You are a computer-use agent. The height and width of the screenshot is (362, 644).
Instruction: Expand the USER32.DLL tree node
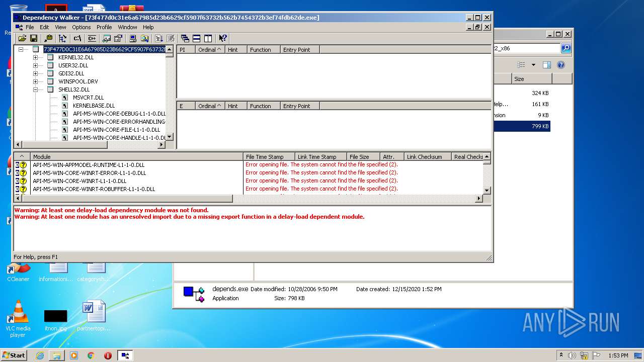click(x=36, y=65)
